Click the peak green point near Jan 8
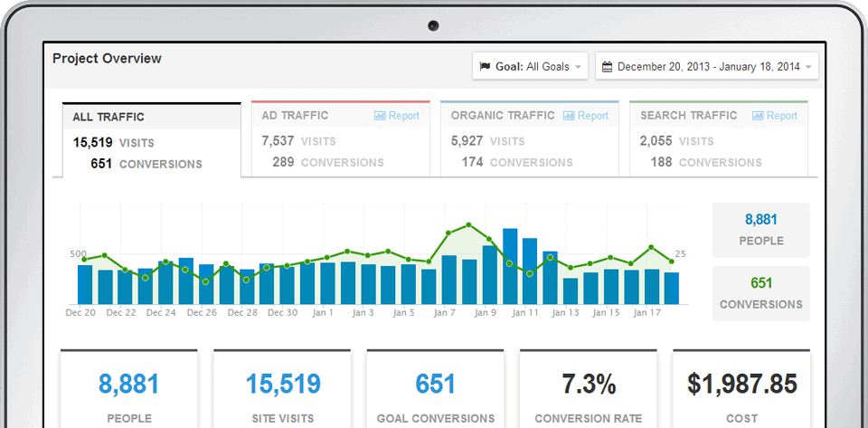 469,224
